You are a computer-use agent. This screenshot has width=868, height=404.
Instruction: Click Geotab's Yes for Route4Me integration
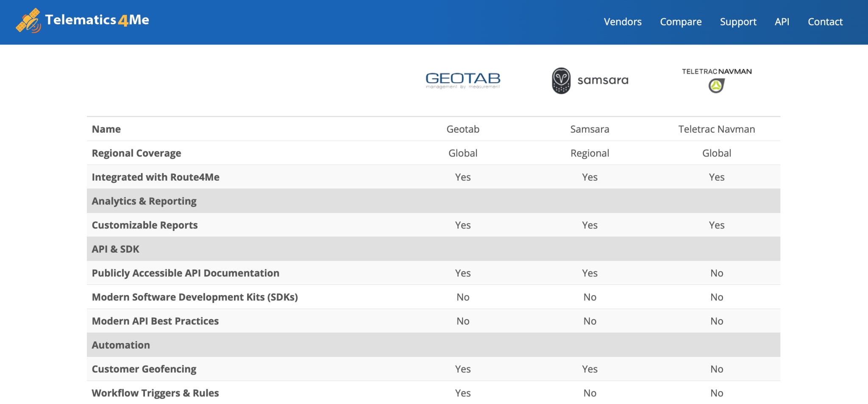pos(463,177)
